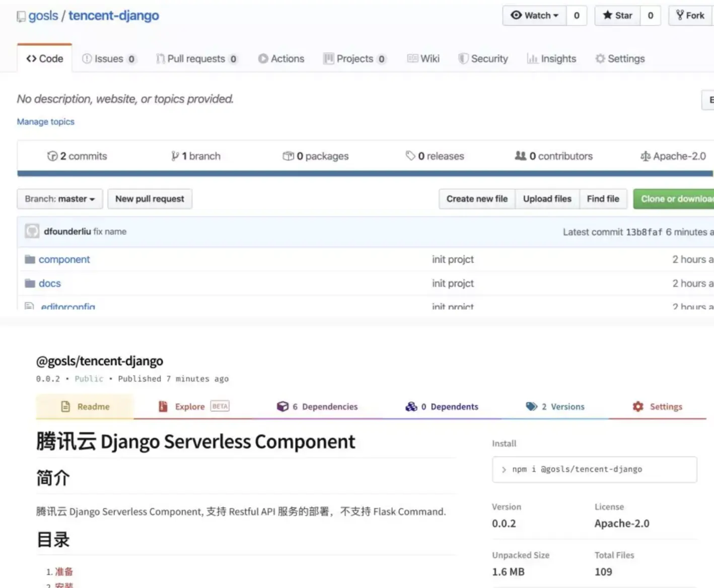
Task: Click the npm Settings gear icon
Action: pyautogui.click(x=638, y=406)
